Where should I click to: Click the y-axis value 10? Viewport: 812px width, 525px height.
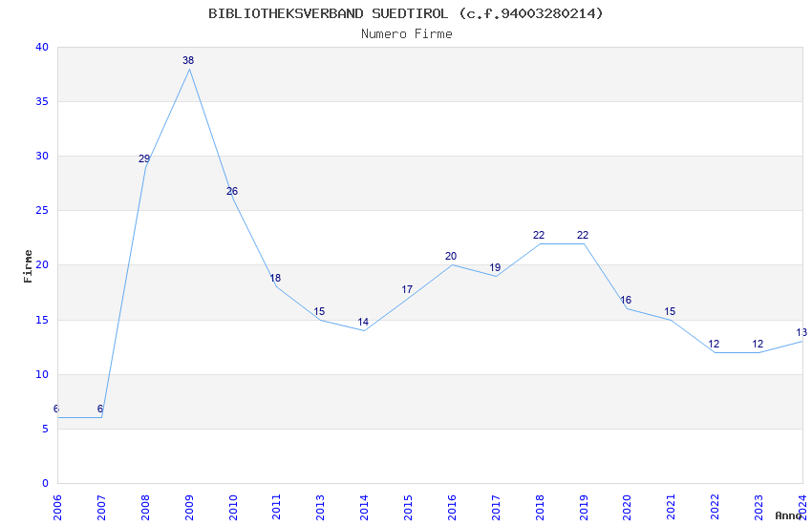tap(42, 374)
